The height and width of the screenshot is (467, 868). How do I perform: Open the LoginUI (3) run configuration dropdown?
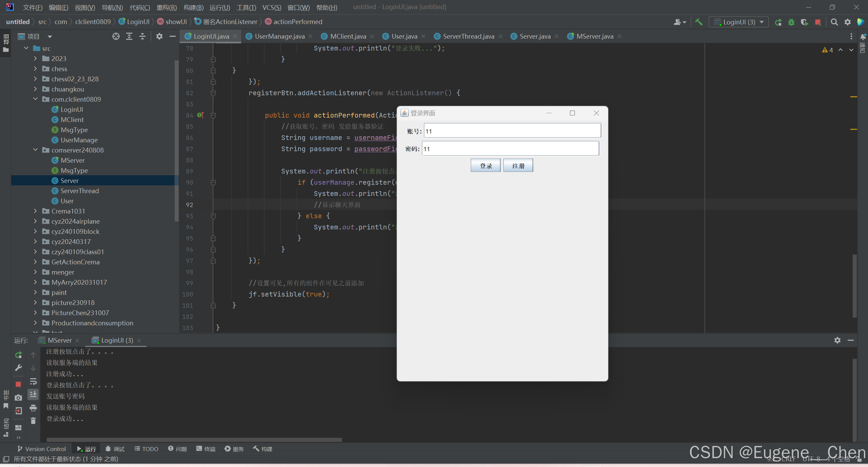pyautogui.click(x=739, y=22)
